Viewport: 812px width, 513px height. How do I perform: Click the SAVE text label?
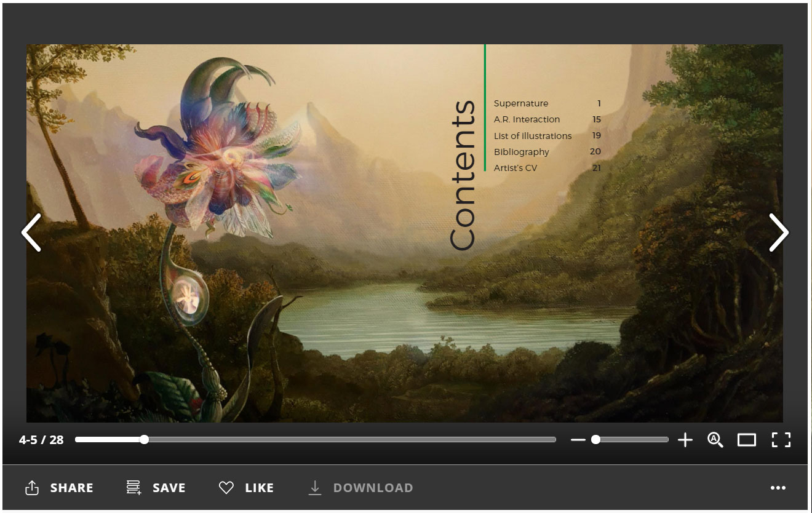point(169,487)
